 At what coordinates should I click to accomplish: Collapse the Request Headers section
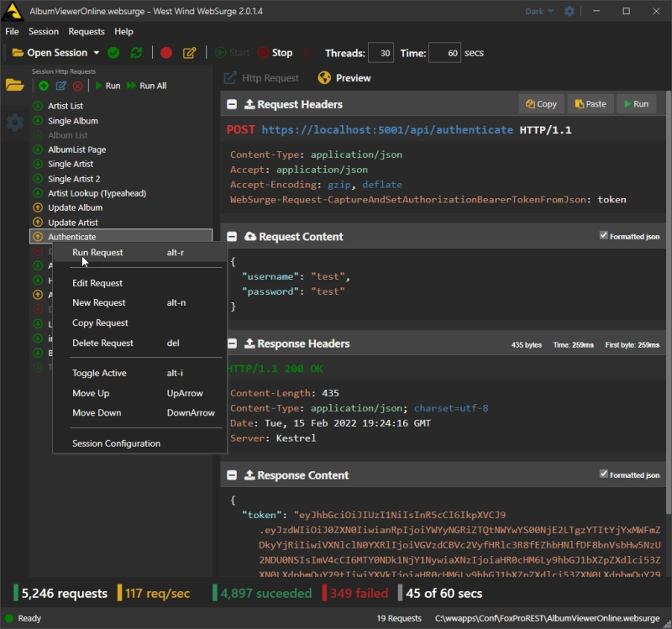click(232, 104)
